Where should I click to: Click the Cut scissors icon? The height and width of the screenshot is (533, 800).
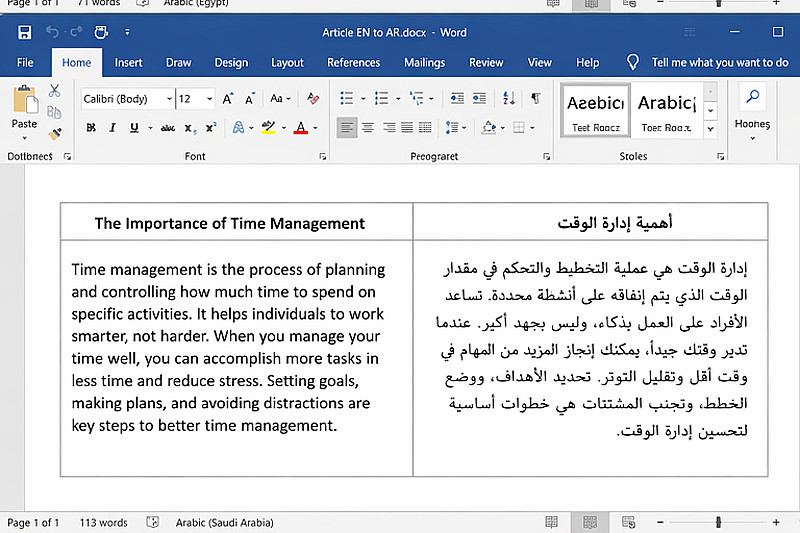coord(55,91)
